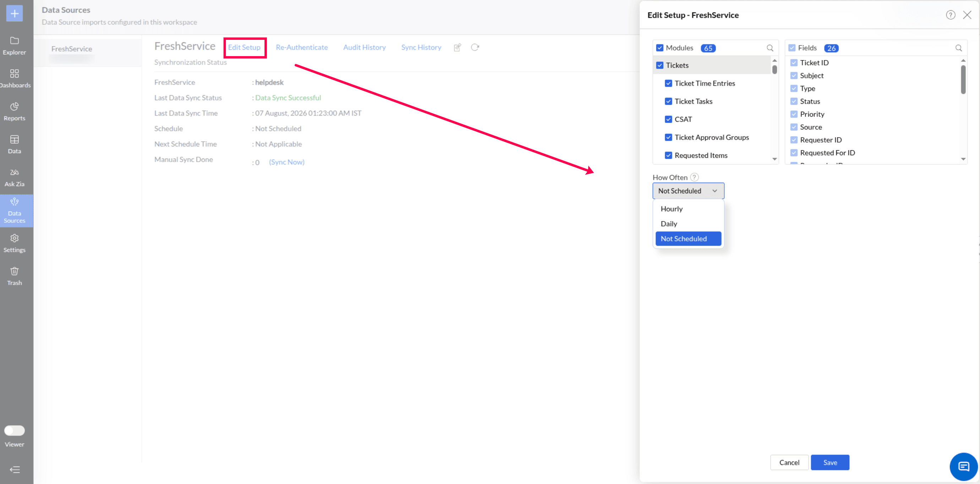Search modules with the magnifier icon
This screenshot has width=980, height=484.
point(770,48)
